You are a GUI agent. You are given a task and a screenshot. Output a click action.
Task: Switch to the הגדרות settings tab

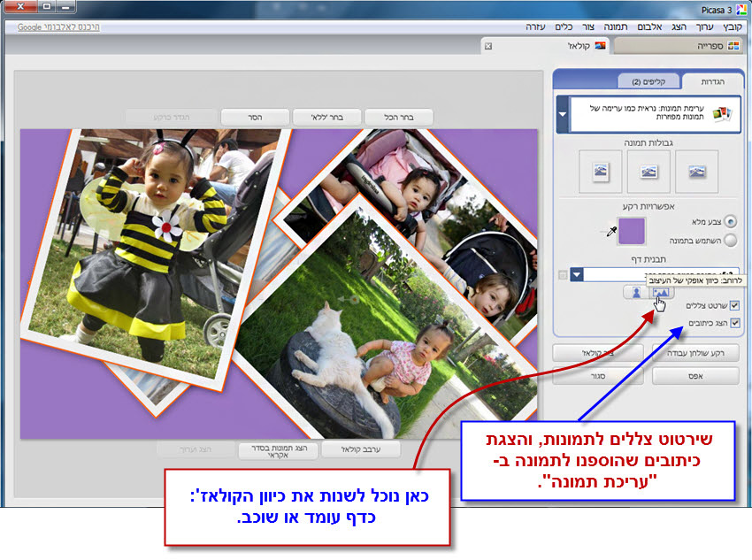[712, 81]
